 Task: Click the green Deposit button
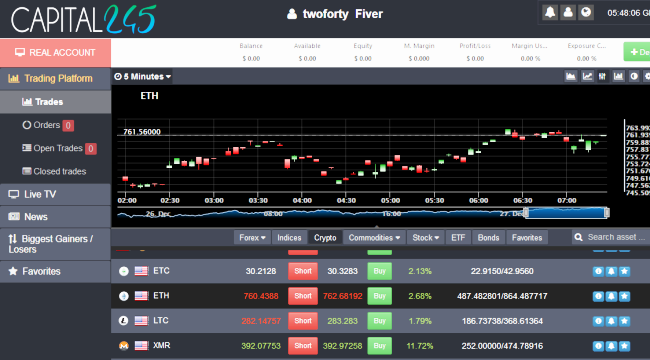637,52
